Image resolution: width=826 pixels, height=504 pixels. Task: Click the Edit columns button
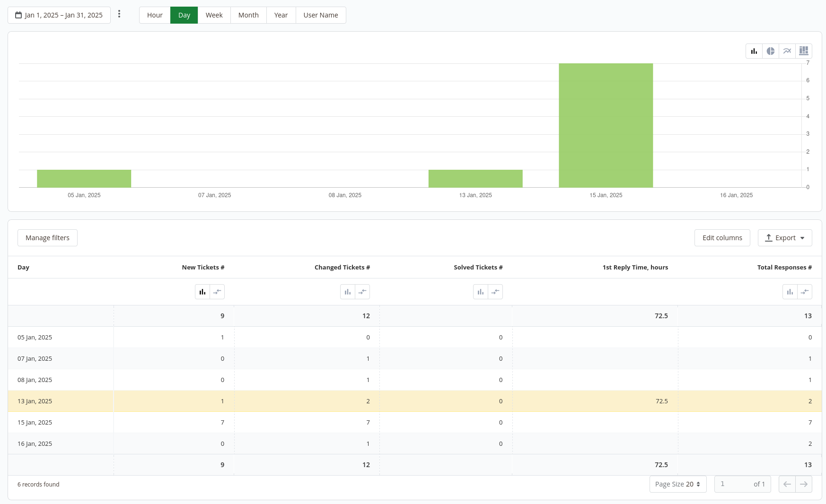tap(722, 238)
